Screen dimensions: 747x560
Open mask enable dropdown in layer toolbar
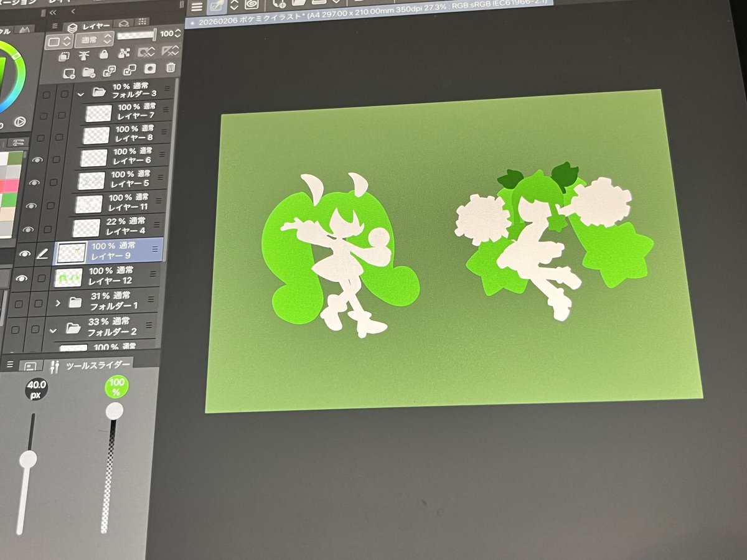point(147,53)
